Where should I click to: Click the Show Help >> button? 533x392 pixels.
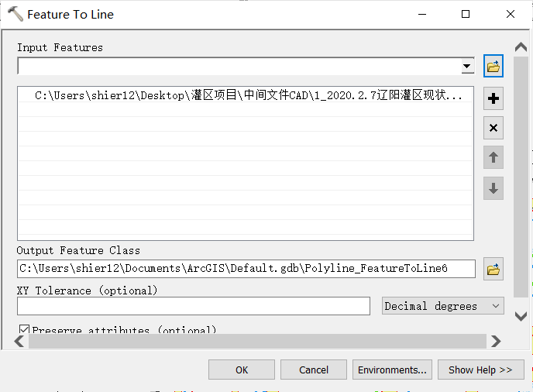click(x=480, y=370)
